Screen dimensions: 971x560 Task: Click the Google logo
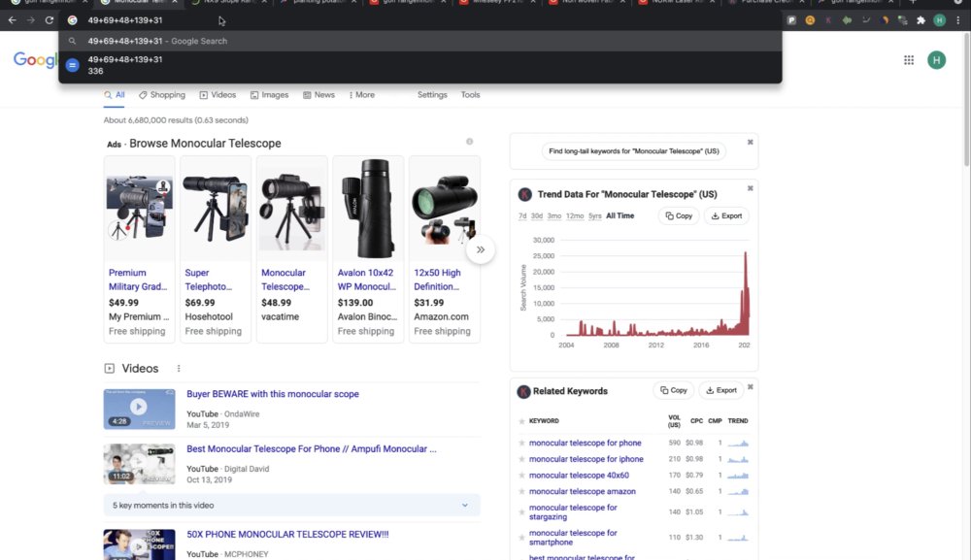tap(35, 60)
